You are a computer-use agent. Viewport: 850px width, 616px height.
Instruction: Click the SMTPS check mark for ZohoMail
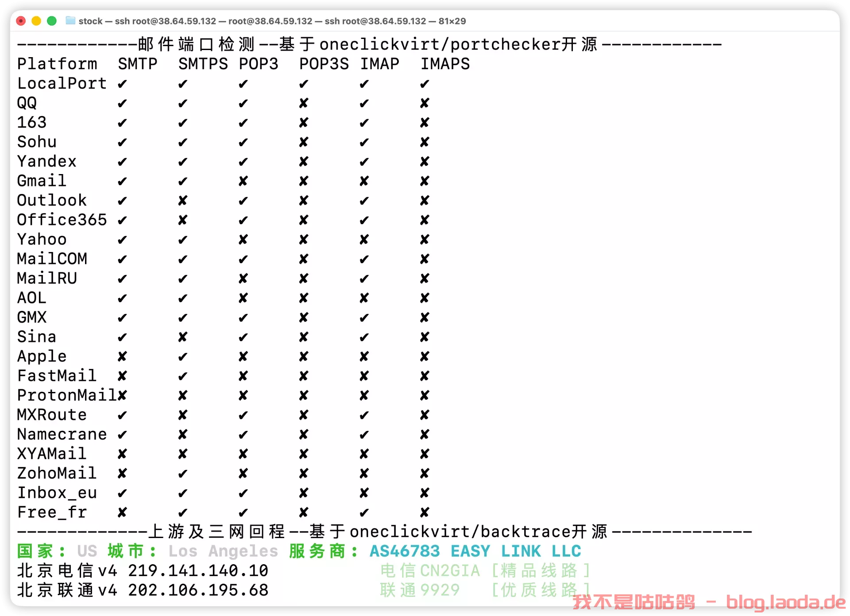coord(182,473)
